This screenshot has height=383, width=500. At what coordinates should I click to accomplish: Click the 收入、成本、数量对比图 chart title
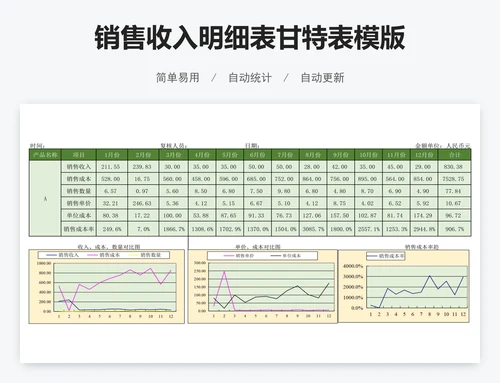point(109,247)
